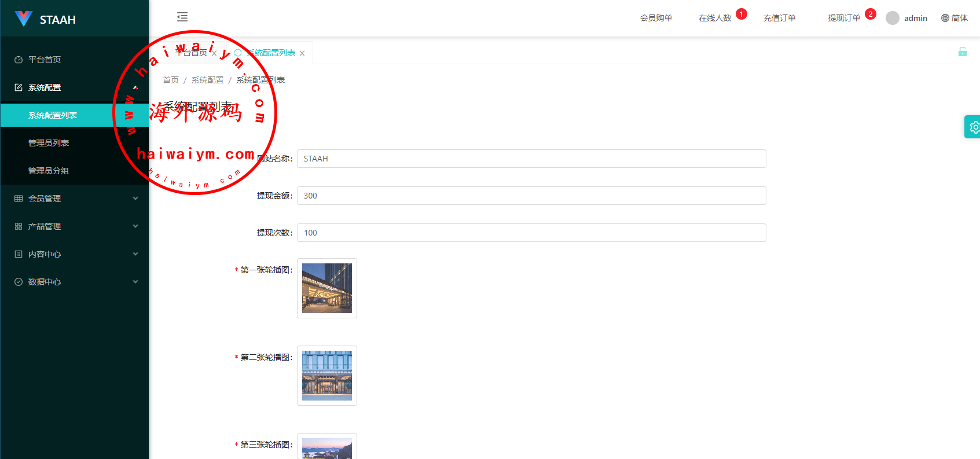Image resolution: width=980 pixels, height=459 pixels.
Task: Open the settings gear panel on right edge
Action: [973, 127]
